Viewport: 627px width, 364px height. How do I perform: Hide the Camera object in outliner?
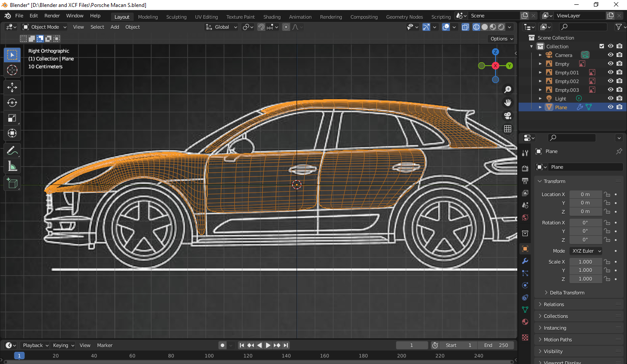coord(610,55)
